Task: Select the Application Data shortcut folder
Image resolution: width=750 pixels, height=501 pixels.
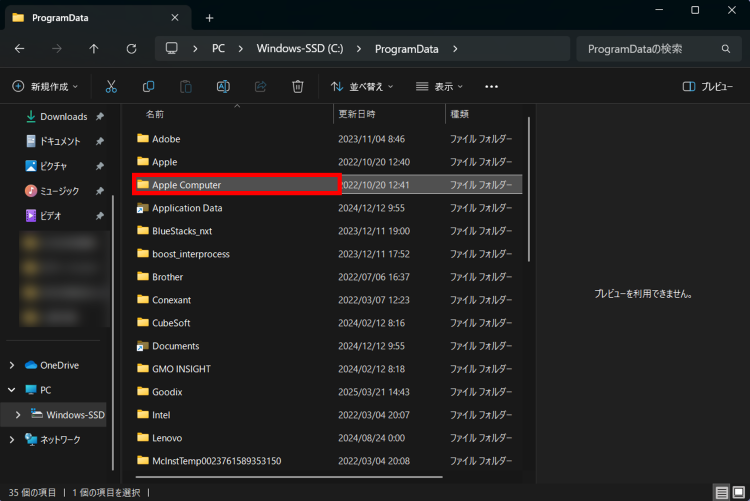Action: (327, 208)
